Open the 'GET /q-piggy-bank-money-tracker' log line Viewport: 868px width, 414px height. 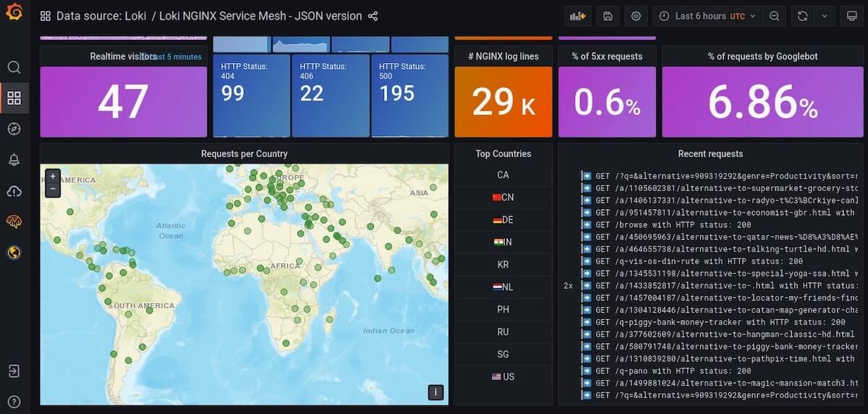(x=719, y=322)
